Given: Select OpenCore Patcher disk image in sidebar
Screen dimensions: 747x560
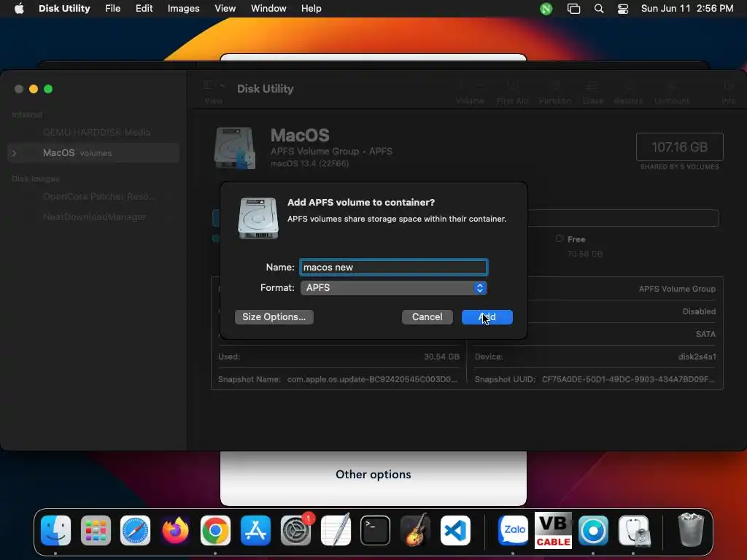Looking at the screenshot, I should [x=98, y=197].
